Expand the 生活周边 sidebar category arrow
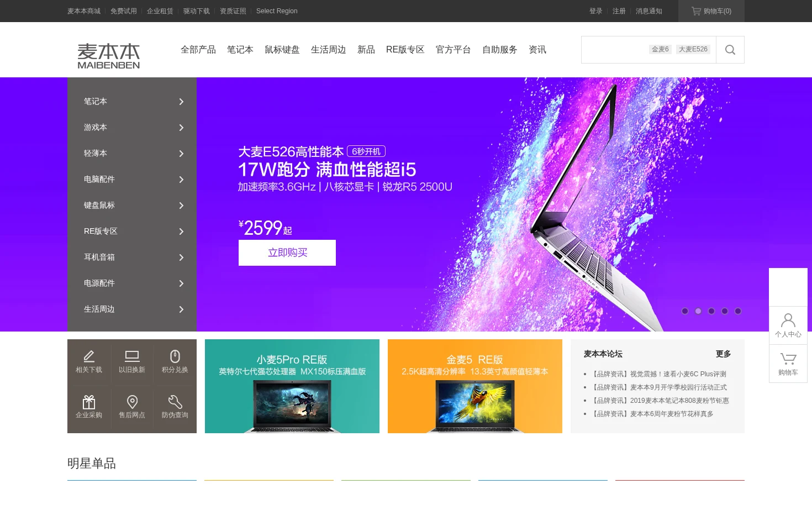Image resolution: width=812 pixels, height=510 pixels. 181,309
